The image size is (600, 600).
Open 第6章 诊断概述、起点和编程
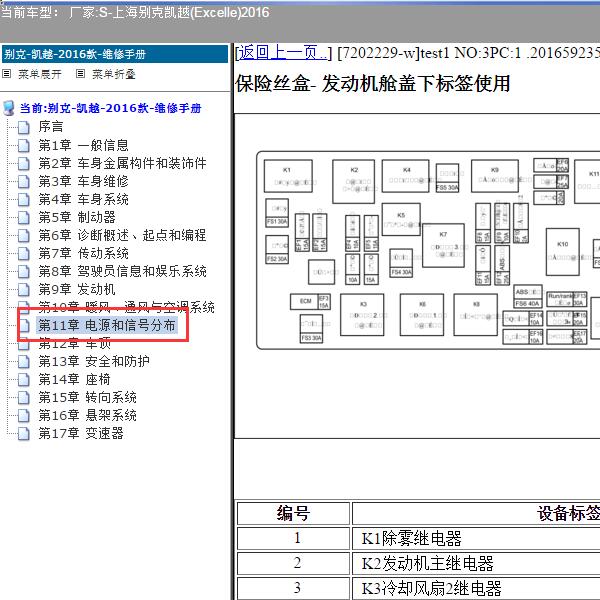(x=122, y=235)
